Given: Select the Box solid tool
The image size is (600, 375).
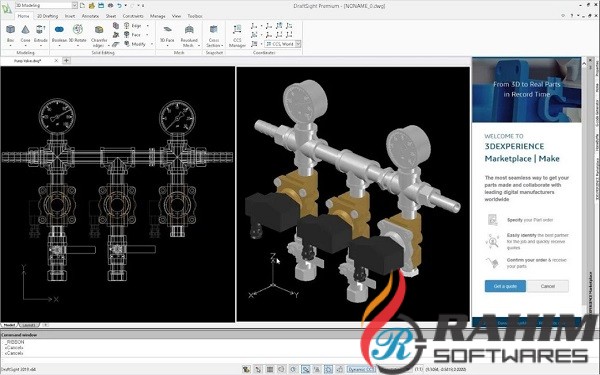Looking at the screenshot, I should 10,33.
